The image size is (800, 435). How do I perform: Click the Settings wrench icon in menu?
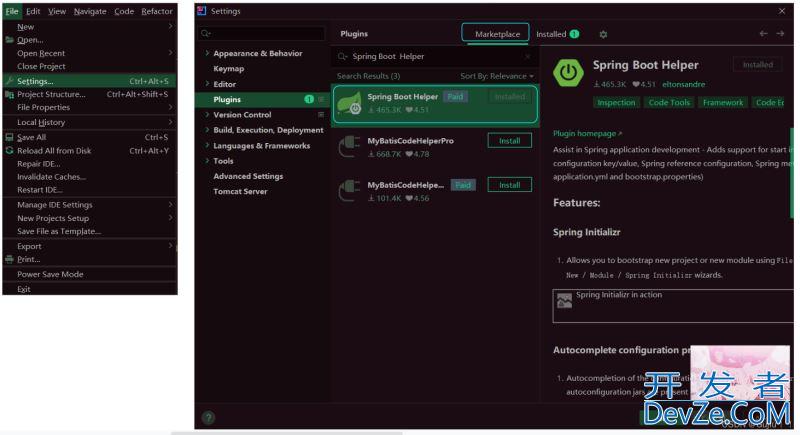(x=9, y=81)
